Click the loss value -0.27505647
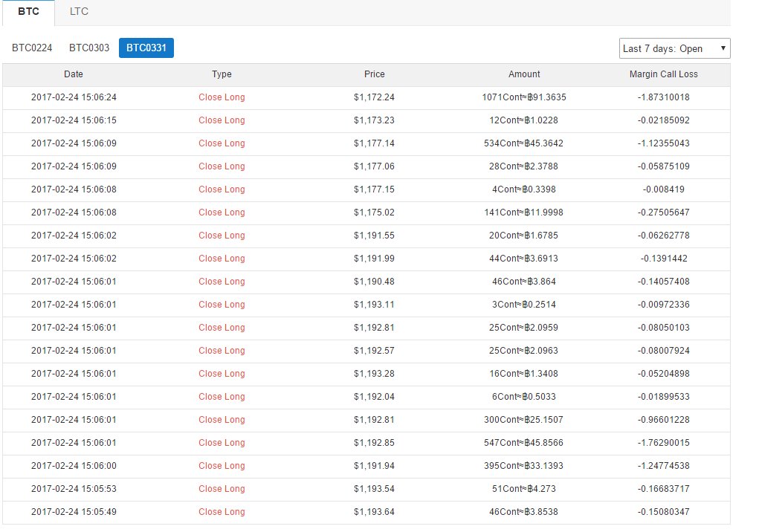Image resolution: width=759 pixels, height=532 pixels. point(664,213)
